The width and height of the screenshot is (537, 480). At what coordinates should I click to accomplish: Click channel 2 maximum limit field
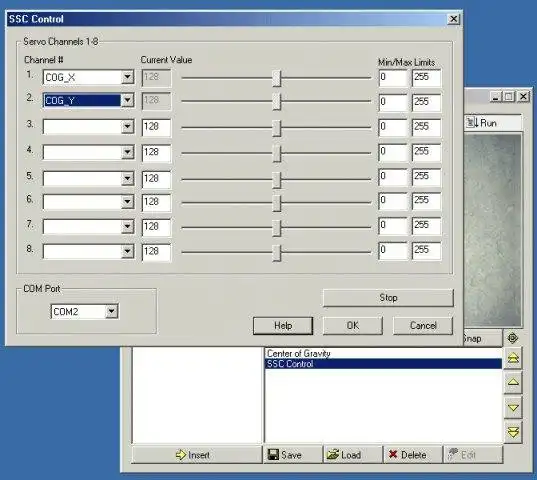click(426, 102)
